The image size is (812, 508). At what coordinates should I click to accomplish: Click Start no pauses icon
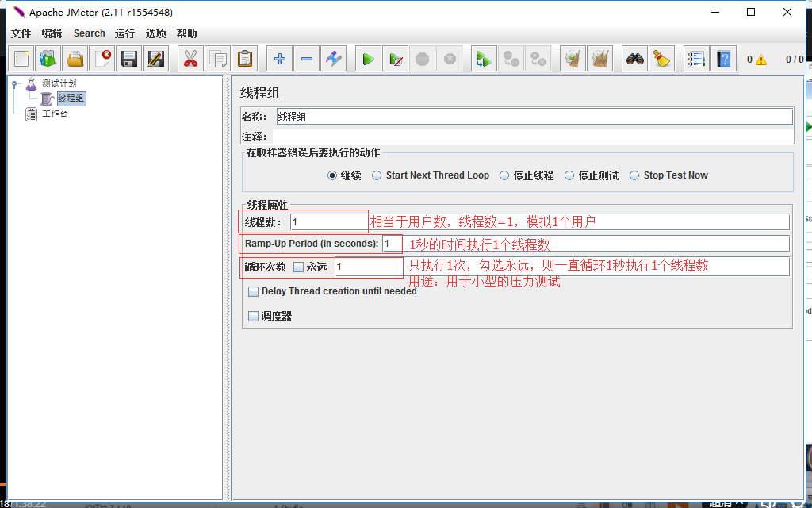tap(396, 59)
